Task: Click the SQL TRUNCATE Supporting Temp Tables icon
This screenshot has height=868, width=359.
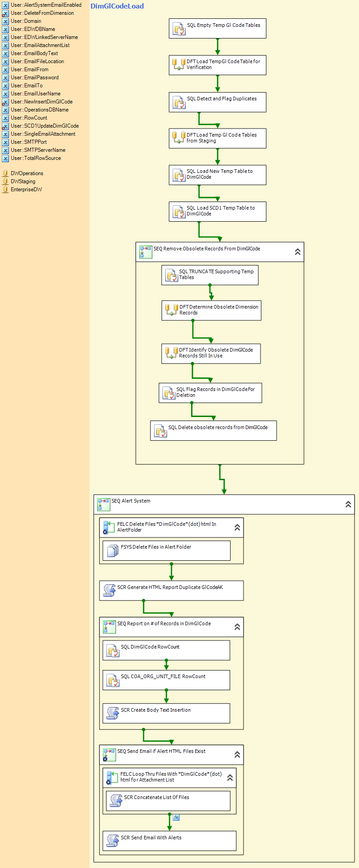Action: [x=171, y=276]
